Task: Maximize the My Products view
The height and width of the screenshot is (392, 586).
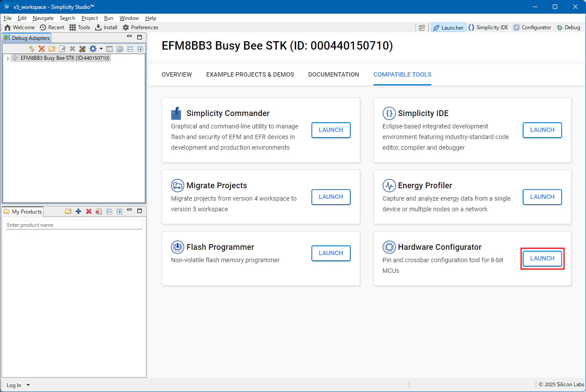Action: click(x=140, y=211)
